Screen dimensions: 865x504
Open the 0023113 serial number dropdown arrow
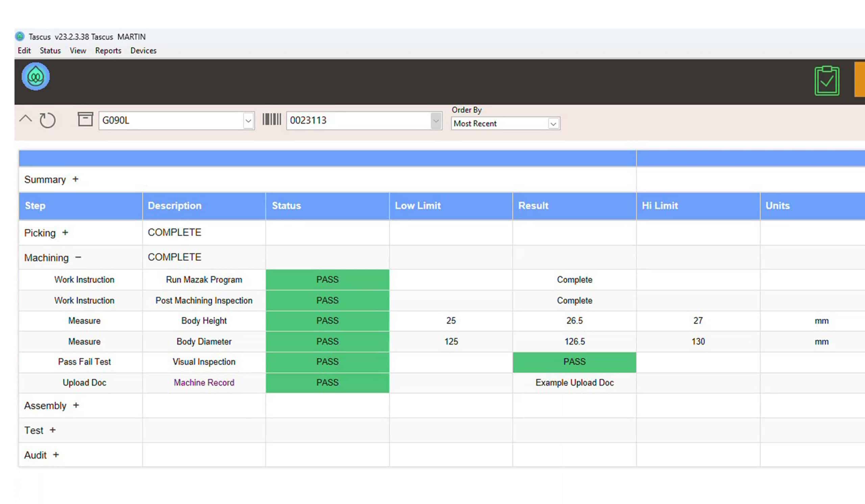tap(436, 121)
